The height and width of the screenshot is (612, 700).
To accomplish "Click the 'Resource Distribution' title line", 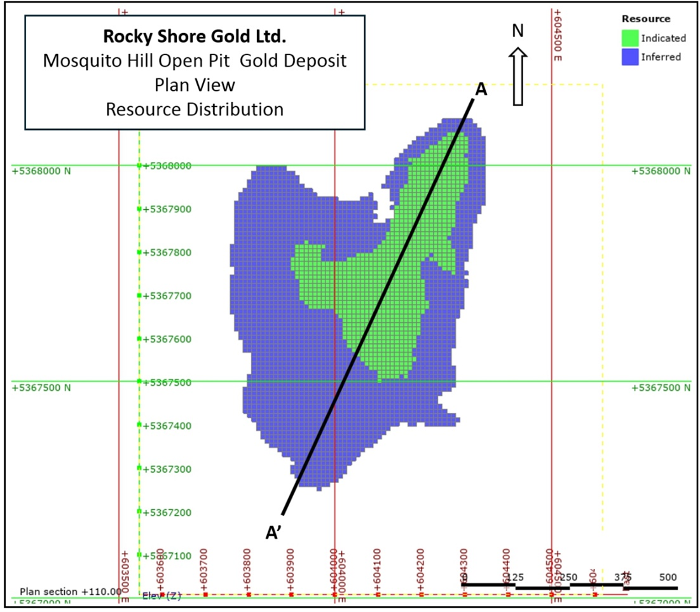I will pos(195,109).
